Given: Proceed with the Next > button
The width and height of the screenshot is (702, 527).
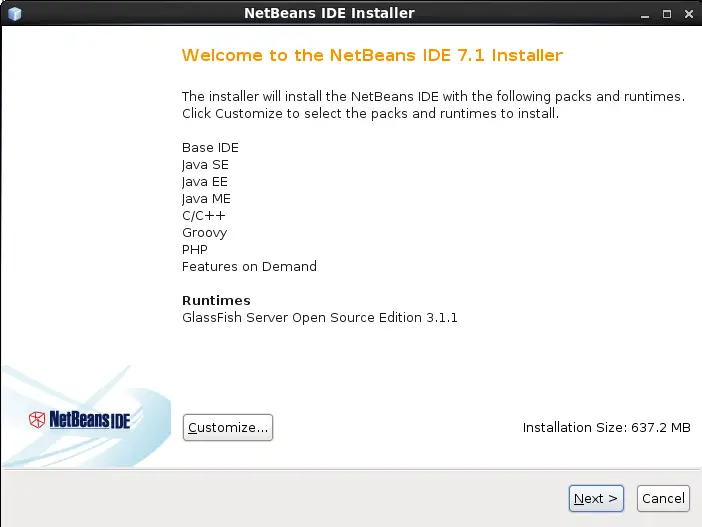Looking at the screenshot, I should (596, 498).
